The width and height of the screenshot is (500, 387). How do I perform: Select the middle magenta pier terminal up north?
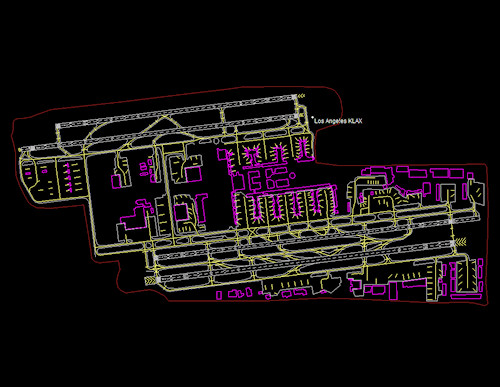click(x=277, y=153)
